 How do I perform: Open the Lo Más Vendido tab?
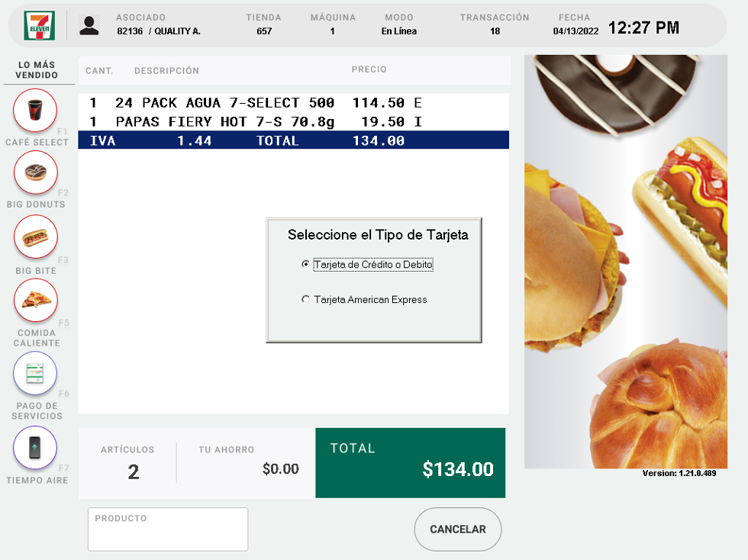[37, 70]
